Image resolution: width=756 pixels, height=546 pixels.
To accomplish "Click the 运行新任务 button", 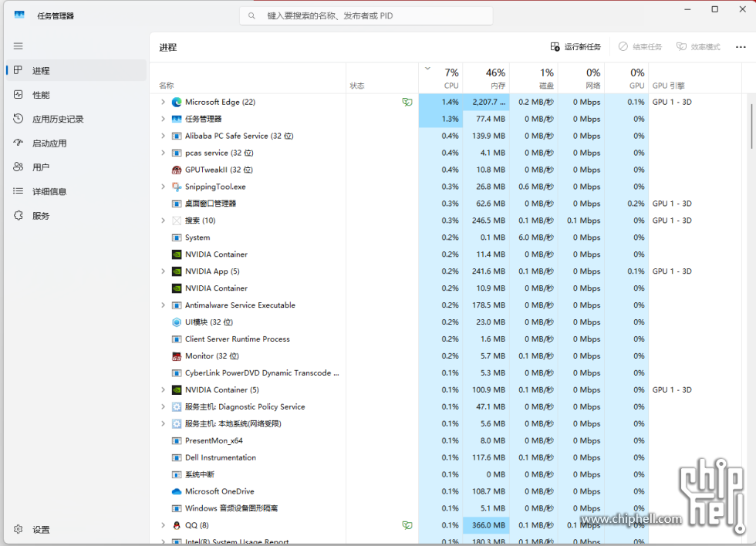I will point(575,47).
